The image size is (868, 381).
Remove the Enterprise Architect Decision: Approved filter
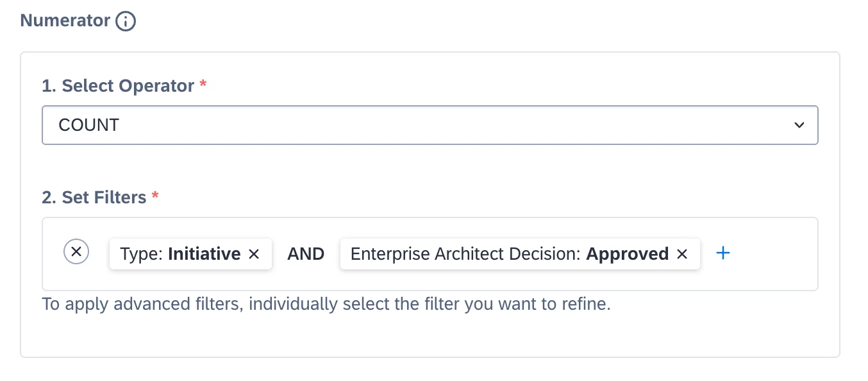coord(682,255)
